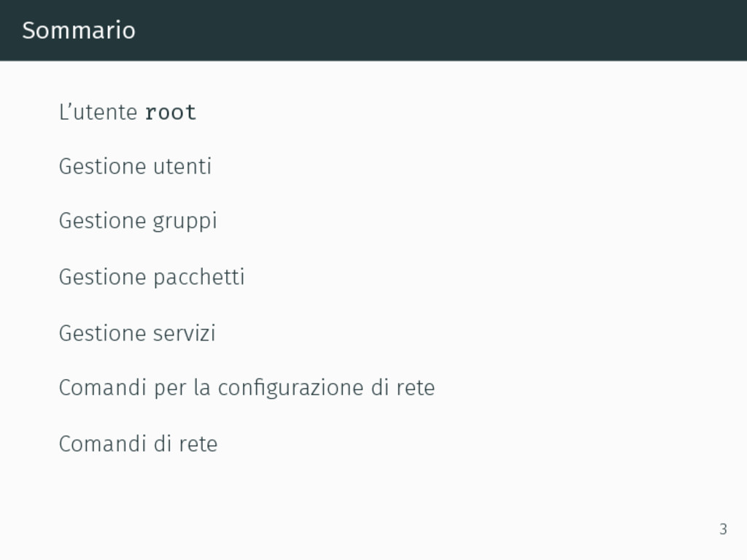Click the monospace word "root"
Image resolution: width=747 pixels, height=560 pixels.
click(171, 113)
